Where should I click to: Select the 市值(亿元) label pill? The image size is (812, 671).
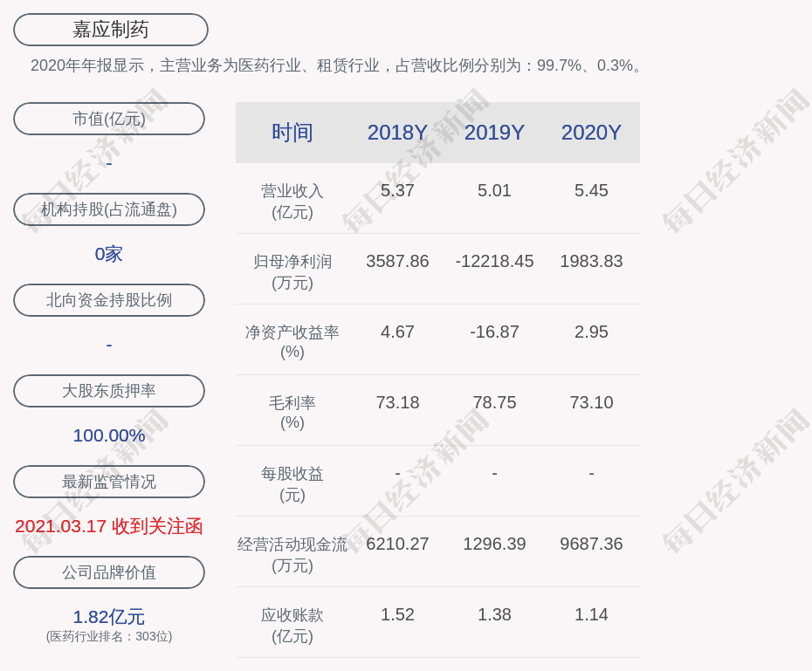click(x=109, y=119)
